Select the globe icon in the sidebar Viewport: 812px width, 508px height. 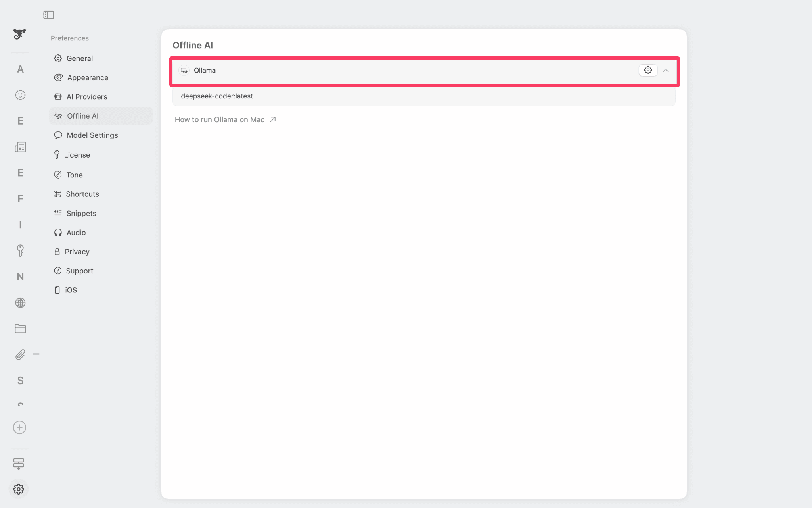(20, 303)
